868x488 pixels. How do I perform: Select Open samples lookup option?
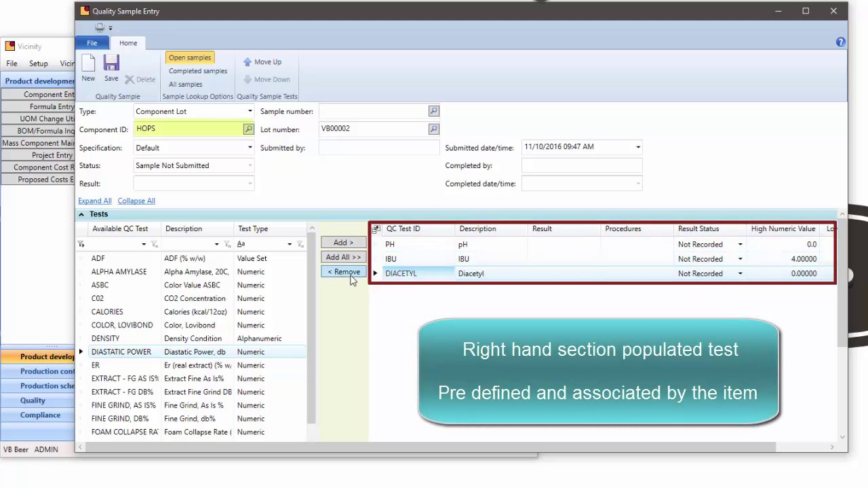pyautogui.click(x=190, y=58)
